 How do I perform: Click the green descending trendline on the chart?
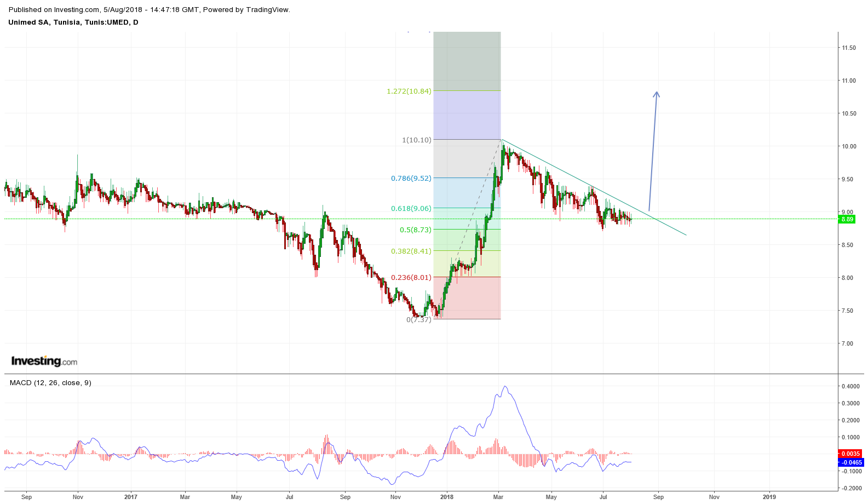pyautogui.click(x=594, y=188)
